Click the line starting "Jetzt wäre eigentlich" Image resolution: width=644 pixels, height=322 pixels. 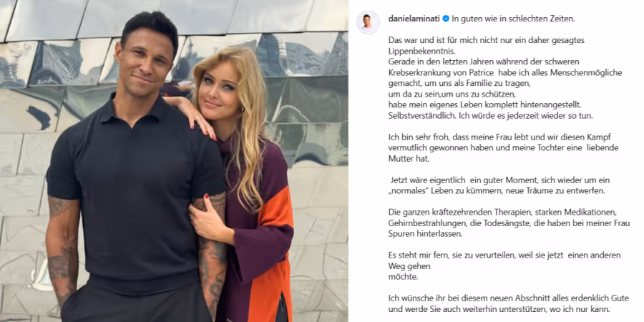(x=500, y=180)
